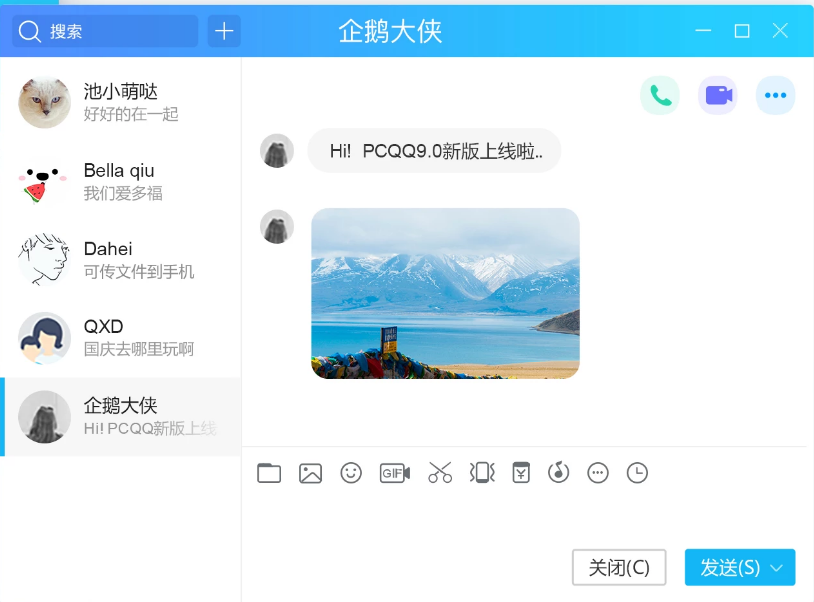
Task: Click the red packet yen icon
Action: [521, 473]
